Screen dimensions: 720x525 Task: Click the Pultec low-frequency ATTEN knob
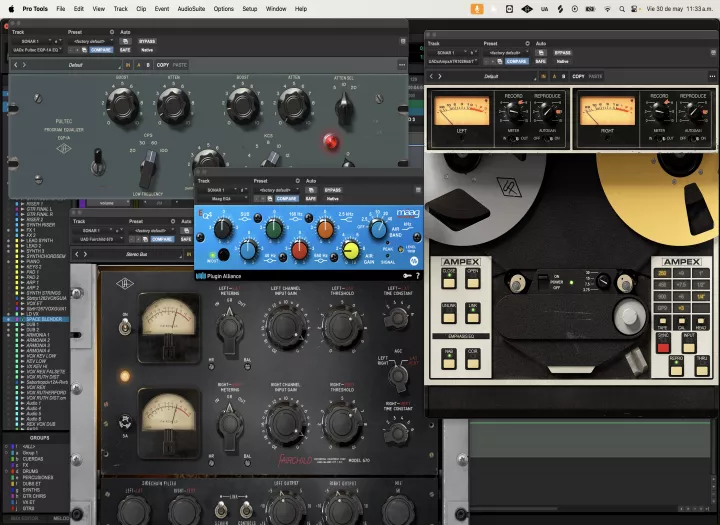coord(174,105)
